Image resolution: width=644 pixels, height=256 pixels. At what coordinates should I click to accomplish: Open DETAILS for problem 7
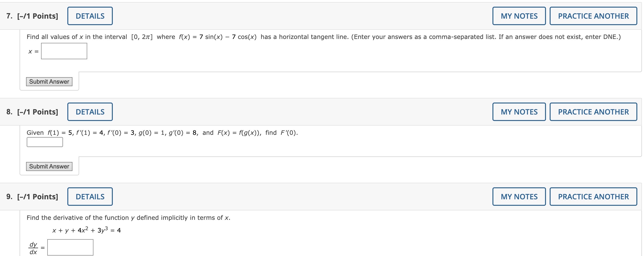pyautogui.click(x=90, y=16)
